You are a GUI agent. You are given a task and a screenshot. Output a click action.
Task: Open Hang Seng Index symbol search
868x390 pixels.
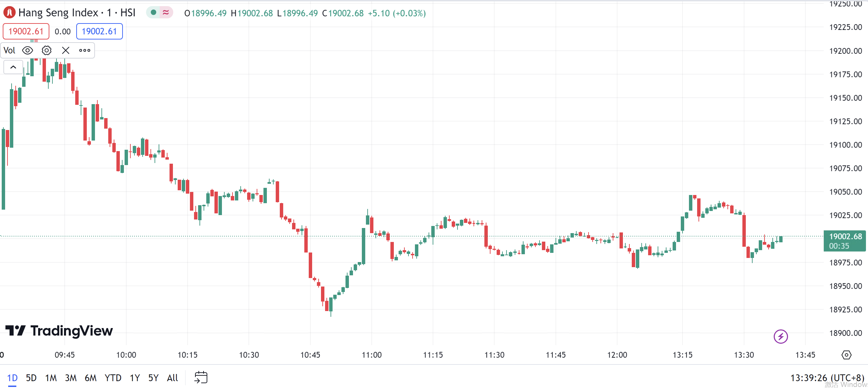coord(77,13)
